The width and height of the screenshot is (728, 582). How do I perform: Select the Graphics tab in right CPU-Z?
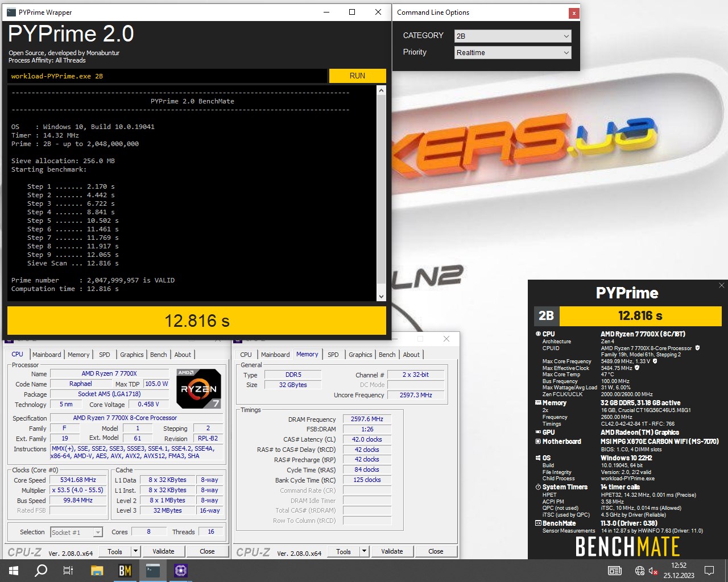(x=361, y=355)
